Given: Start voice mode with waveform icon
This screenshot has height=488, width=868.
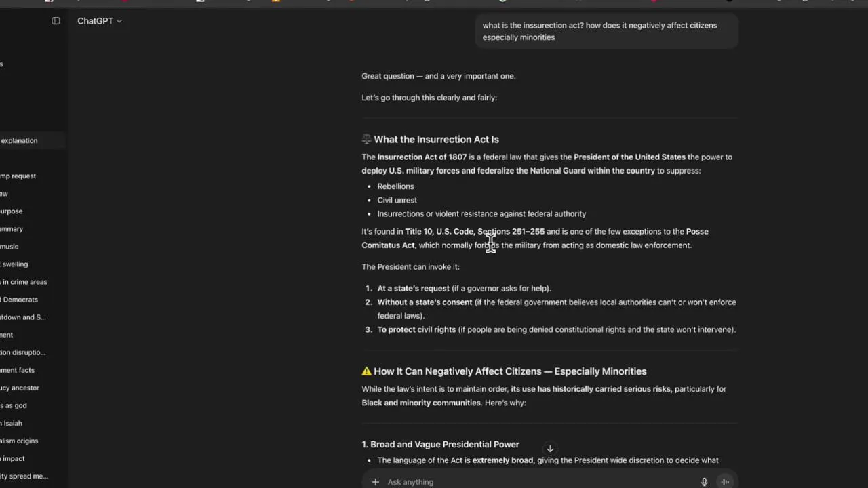Looking at the screenshot, I should point(725,482).
